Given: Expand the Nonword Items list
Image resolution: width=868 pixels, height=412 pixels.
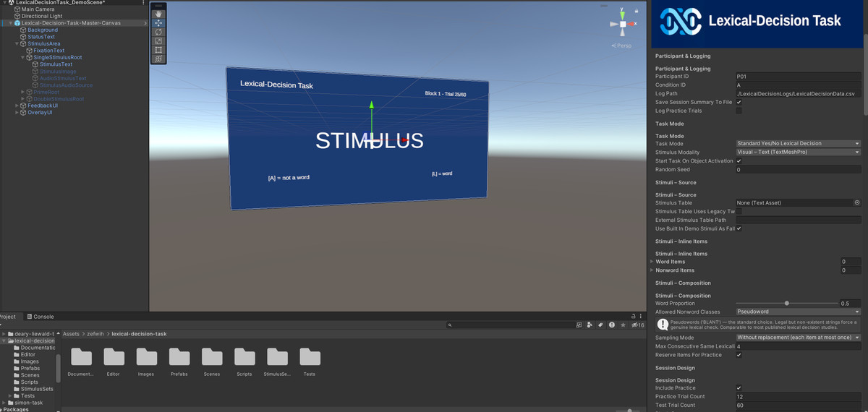Looking at the screenshot, I should [652, 270].
